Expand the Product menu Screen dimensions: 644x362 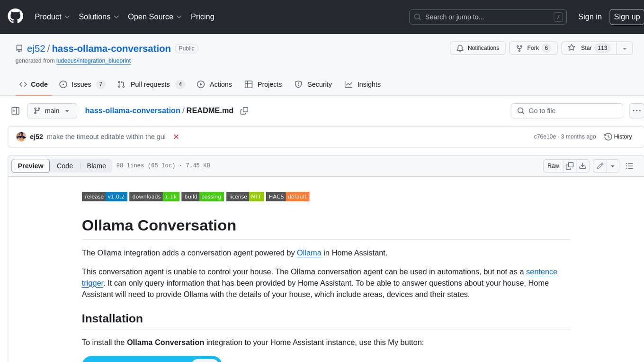52,17
